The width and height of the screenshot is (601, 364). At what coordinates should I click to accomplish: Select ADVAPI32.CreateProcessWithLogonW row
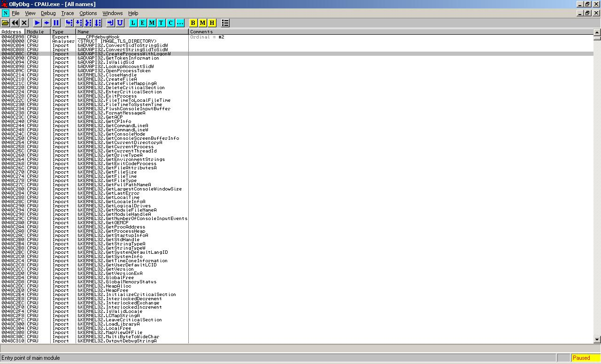coord(297,54)
